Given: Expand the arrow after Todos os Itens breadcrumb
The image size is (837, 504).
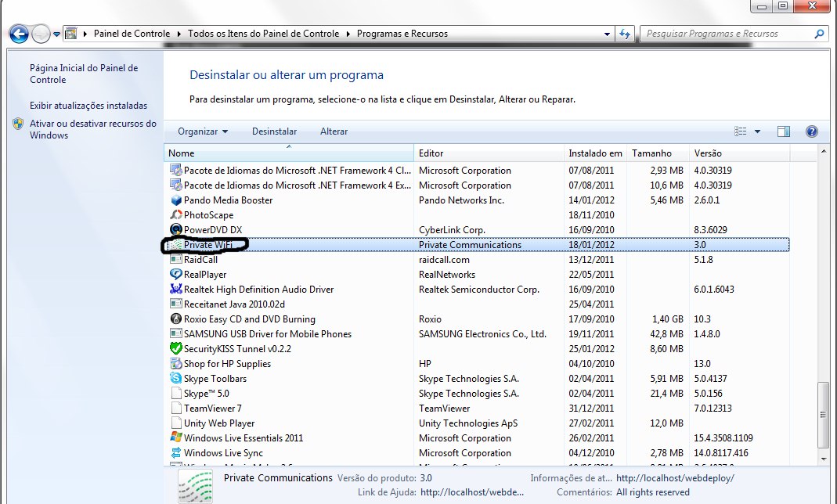Looking at the screenshot, I should pyautogui.click(x=348, y=34).
